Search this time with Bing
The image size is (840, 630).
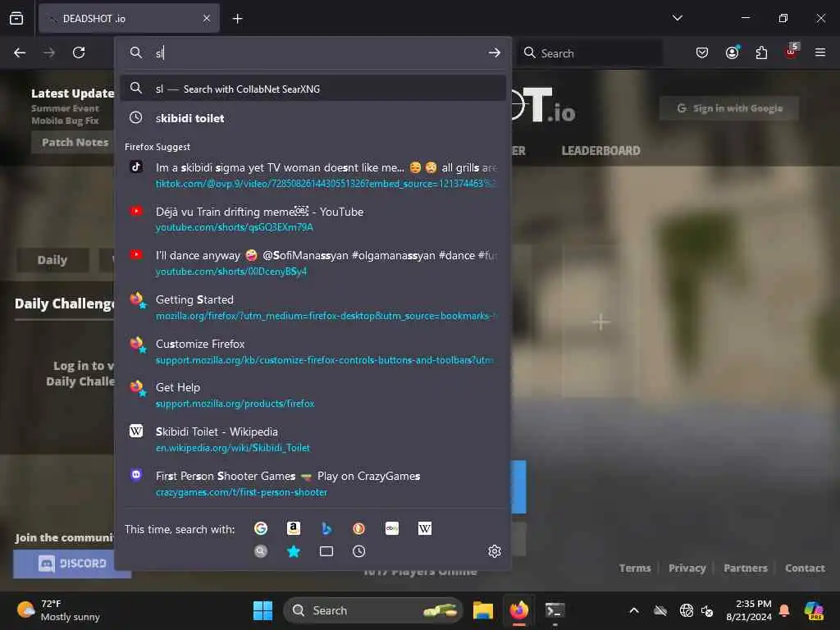326,529
